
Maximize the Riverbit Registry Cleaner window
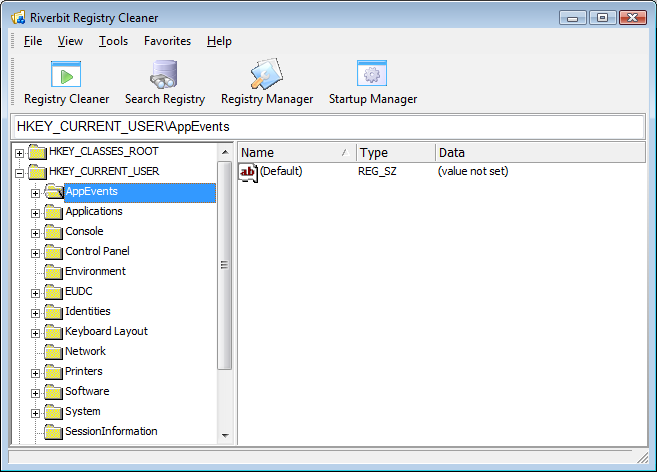tap(603, 18)
